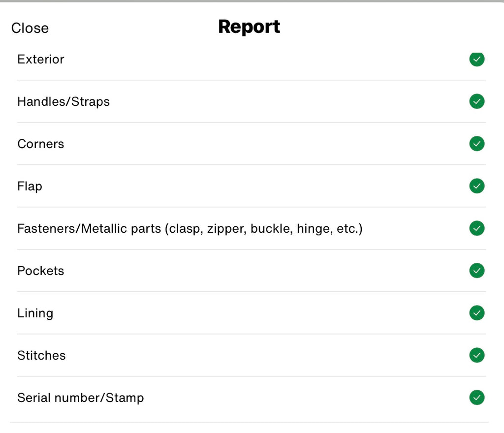504x433 pixels.
Task: Tap the Pockets green check icon
Action: [x=476, y=271]
